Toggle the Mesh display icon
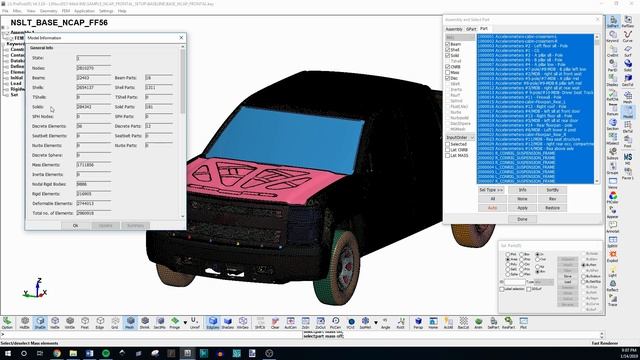This screenshot has width=640, height=360. click(130, 322)
